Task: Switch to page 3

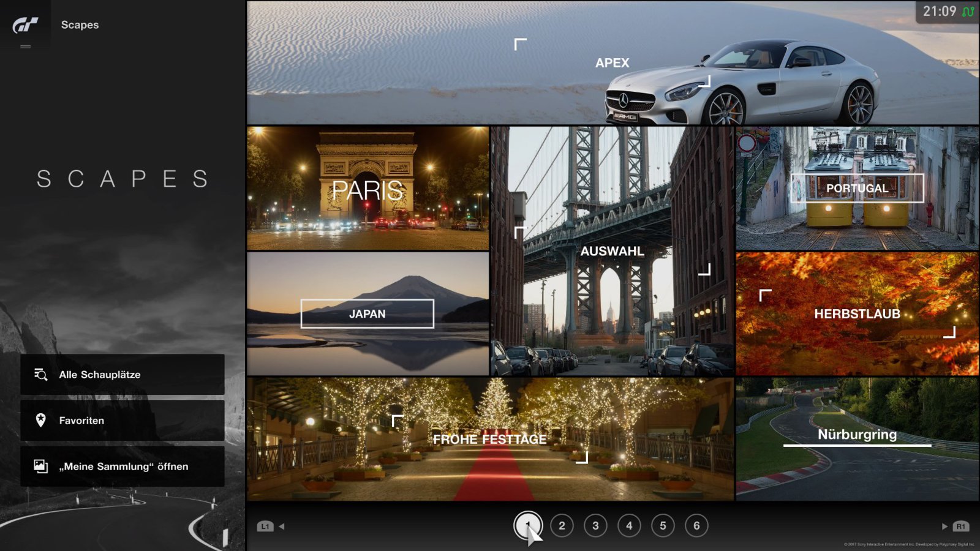Action: pyautogui.click(x=595, y=525)
